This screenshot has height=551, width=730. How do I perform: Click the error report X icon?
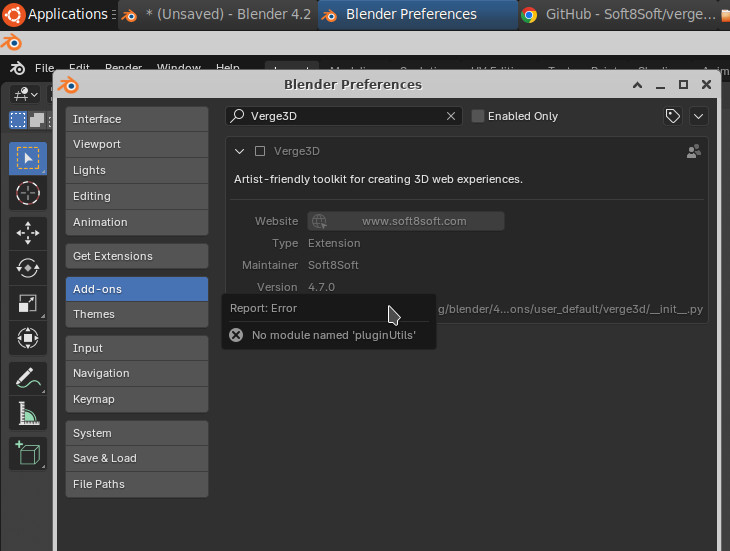click(236, 335)
